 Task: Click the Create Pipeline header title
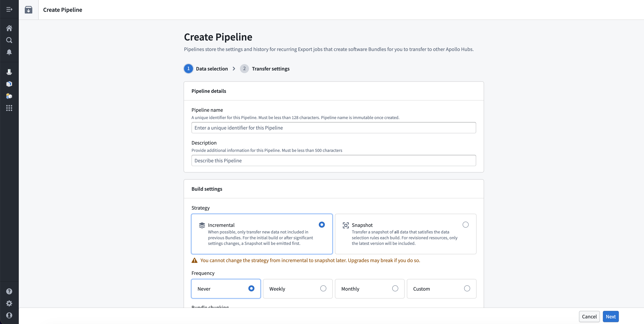pyautogui.click(x=63, y=10)
